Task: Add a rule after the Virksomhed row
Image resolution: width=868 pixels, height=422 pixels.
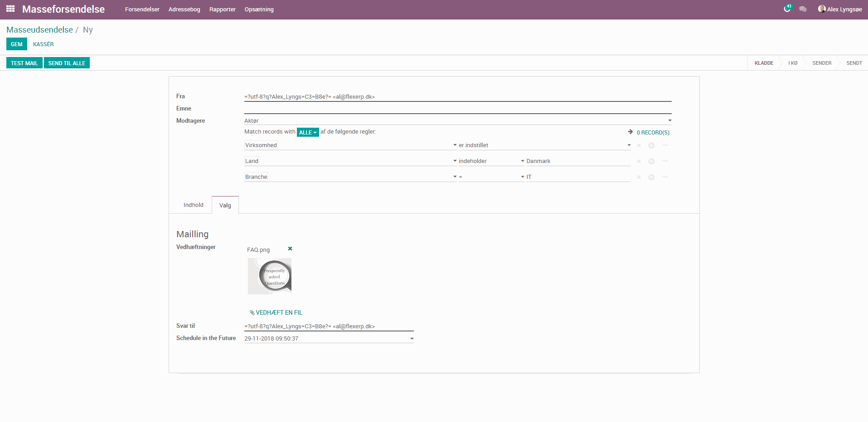Action: coord(651,145)
